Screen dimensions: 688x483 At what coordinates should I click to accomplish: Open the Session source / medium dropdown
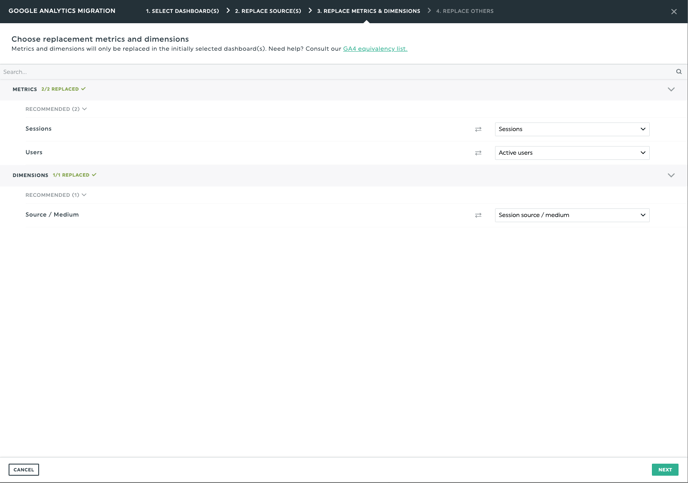(572, 215)
